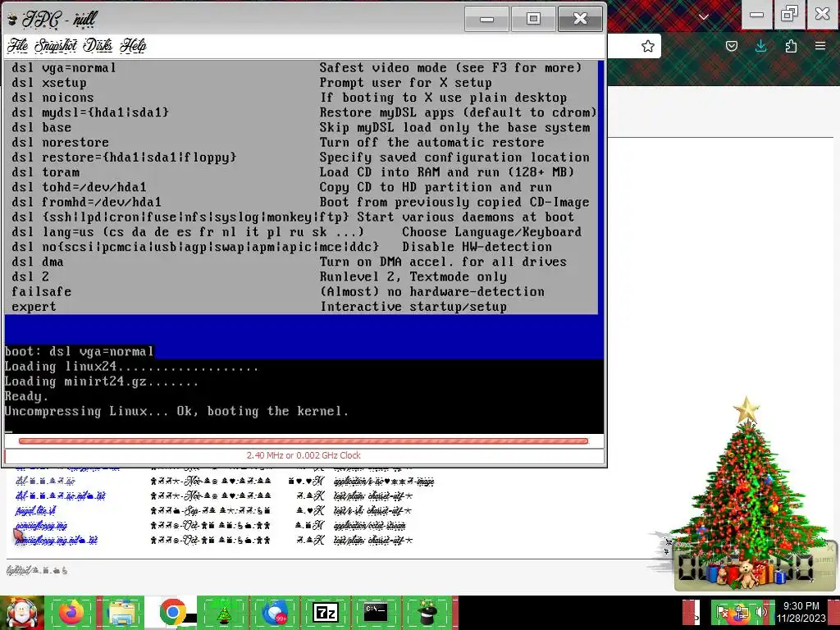The width and height of the screenshot is (840, 630).
Task: Open Command Prompt from the taskbar
Action: click(x=376, y=612)
